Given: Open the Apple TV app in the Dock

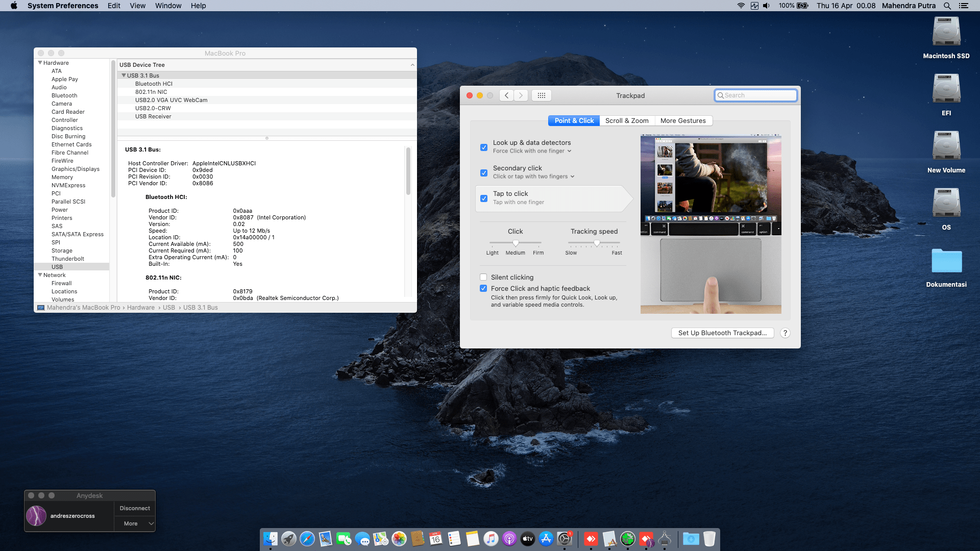Looking at the screenshot, I should coord(527,539).
